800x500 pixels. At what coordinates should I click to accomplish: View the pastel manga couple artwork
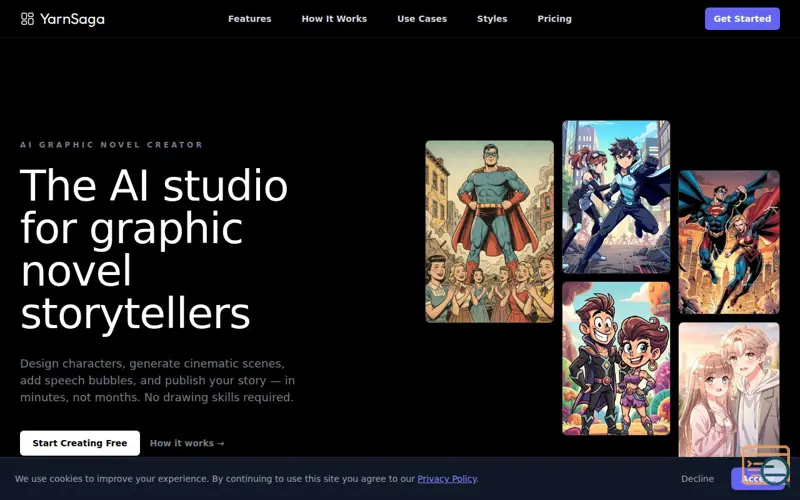(x=729, y=390)
